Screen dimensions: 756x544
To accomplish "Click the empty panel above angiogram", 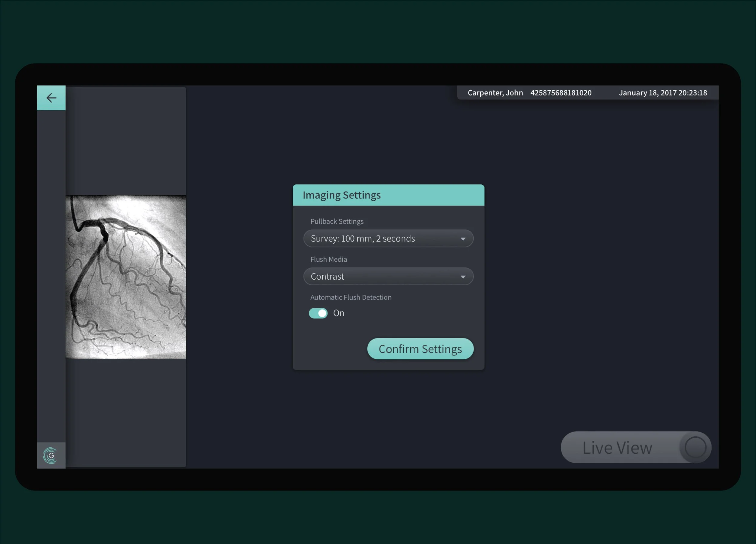I will click(126, 141).
